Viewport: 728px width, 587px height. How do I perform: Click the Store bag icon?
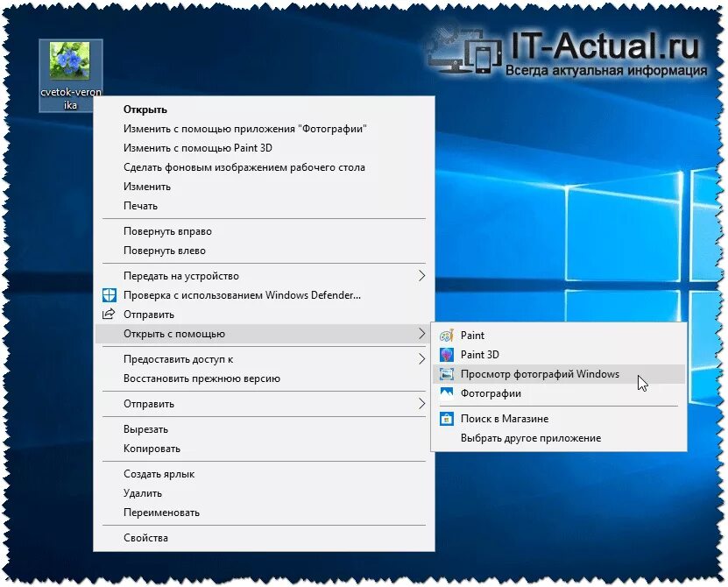pos(447,419)
